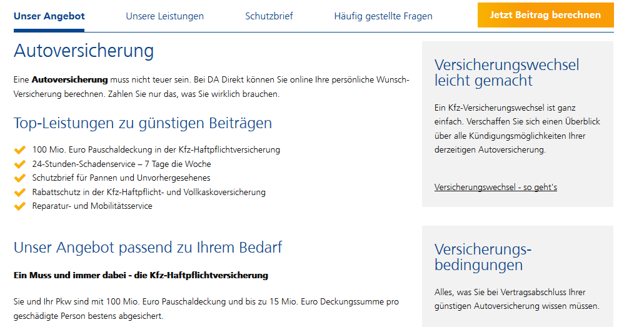
Task: Click the bold Ein Muss und immer dabei subheading
Action: coord(141,275)
